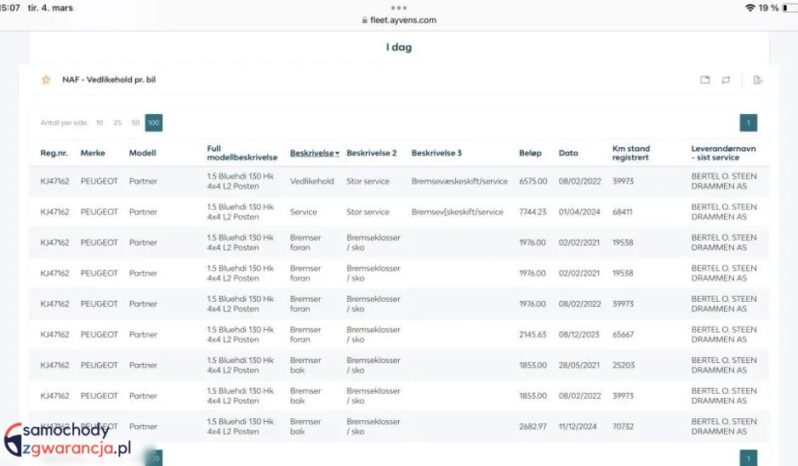Click 1853.00 in the 08/02/2022 row
Image resolution: width=798 pixels, height=466 pixels.
pyautogui.click(x=532, y=395)
